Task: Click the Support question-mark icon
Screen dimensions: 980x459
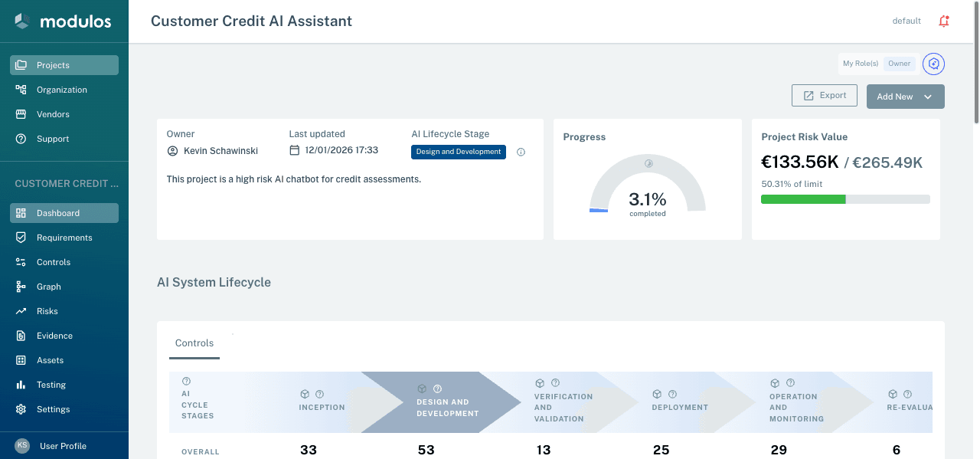Action: 24,138
